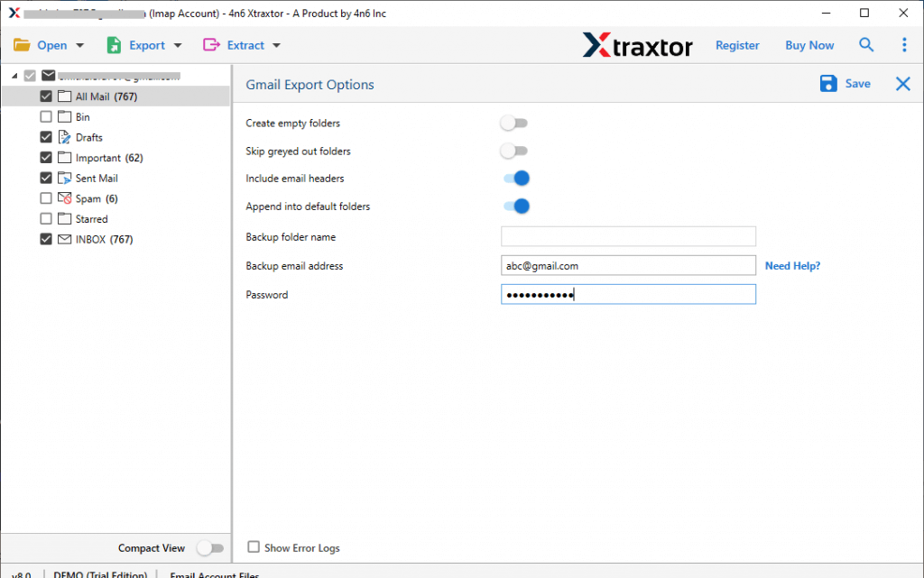Check the Show Error Logs checkbox
Image resolution: width=924 pixels, height=578 pixels.
click(254, 547)
